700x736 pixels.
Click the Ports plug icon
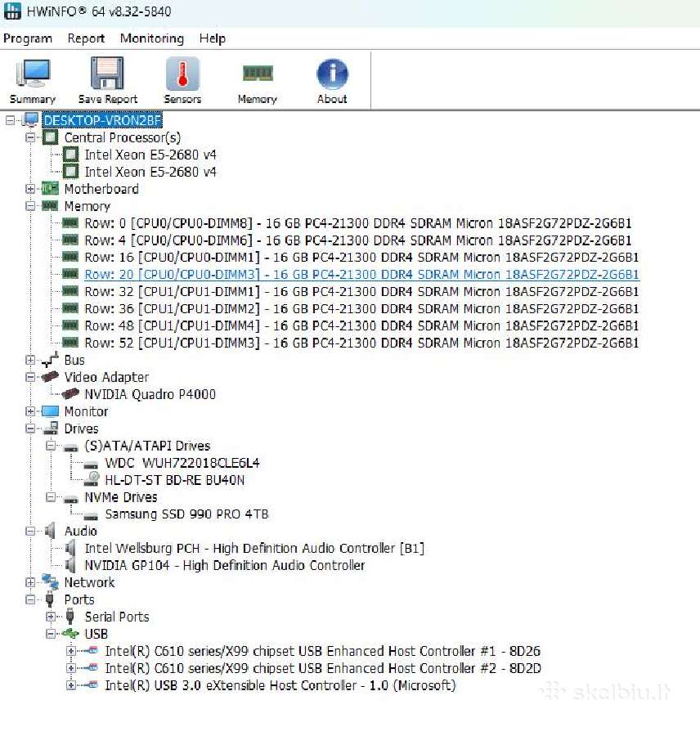point(50,599)
